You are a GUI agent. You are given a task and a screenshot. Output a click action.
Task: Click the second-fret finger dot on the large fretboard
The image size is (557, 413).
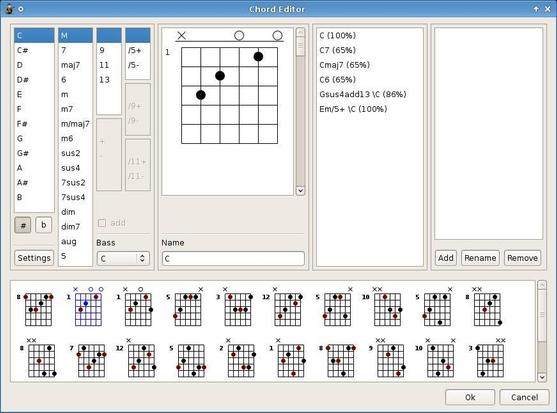220,76
